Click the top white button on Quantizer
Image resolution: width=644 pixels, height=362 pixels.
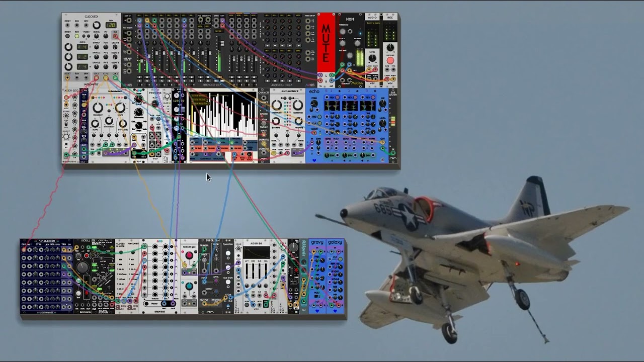[x=228, y=253]
